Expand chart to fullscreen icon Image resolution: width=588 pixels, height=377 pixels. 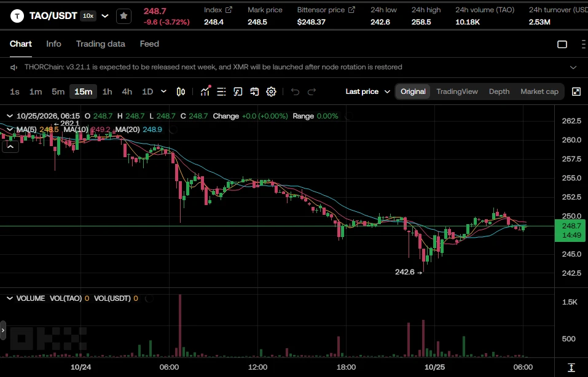pos(576,91)
